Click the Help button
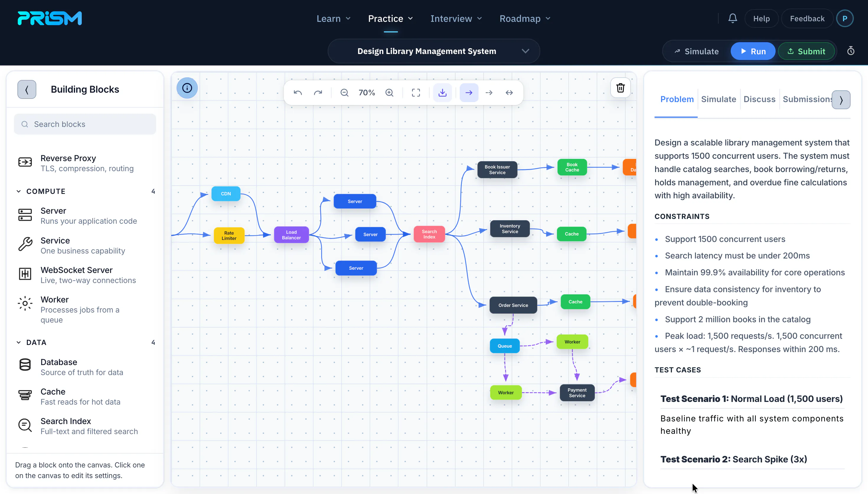 pos(761,18)
